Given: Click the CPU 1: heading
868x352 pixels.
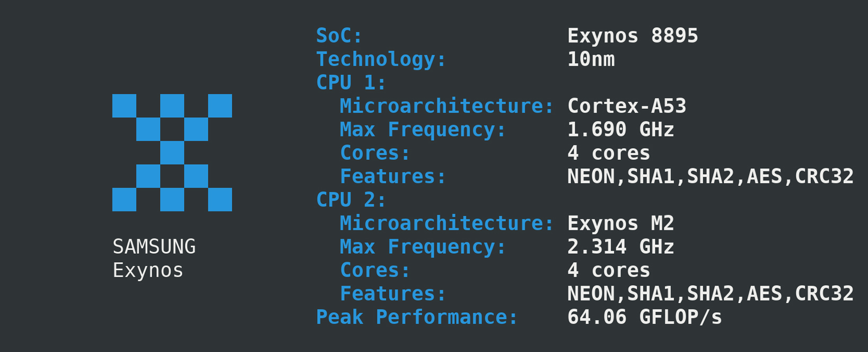Looking at the screenshot, I should 352,82.
